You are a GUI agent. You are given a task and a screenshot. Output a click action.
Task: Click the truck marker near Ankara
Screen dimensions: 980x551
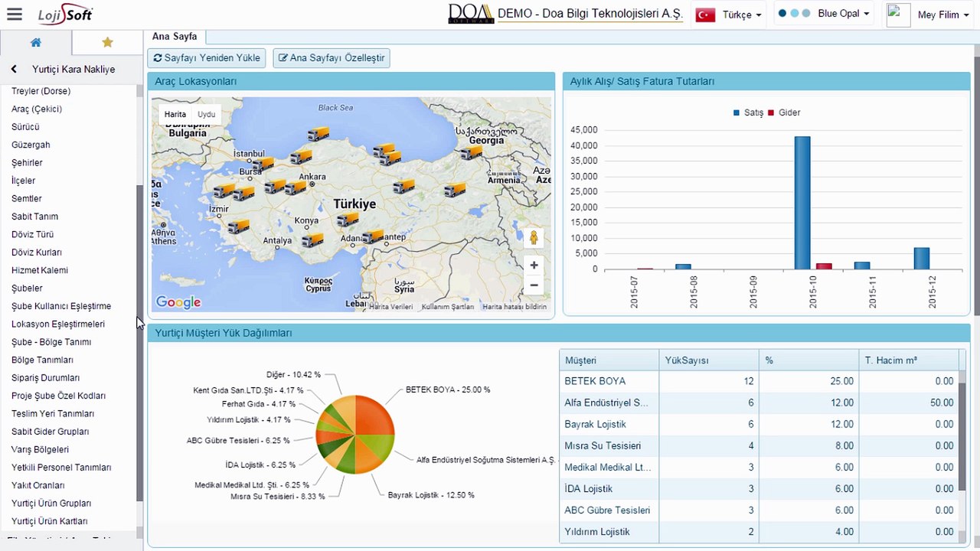click(296, 187)
